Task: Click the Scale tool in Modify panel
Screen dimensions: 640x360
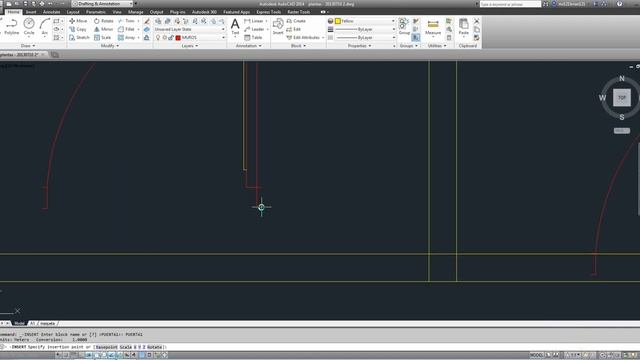Action: coord(102,38)
